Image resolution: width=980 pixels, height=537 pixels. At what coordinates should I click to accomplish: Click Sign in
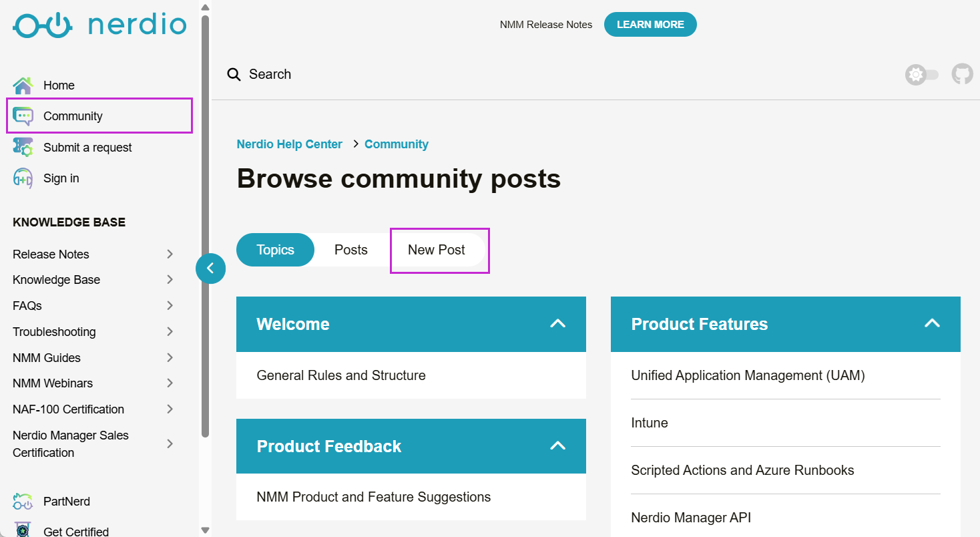coord(61,178)
